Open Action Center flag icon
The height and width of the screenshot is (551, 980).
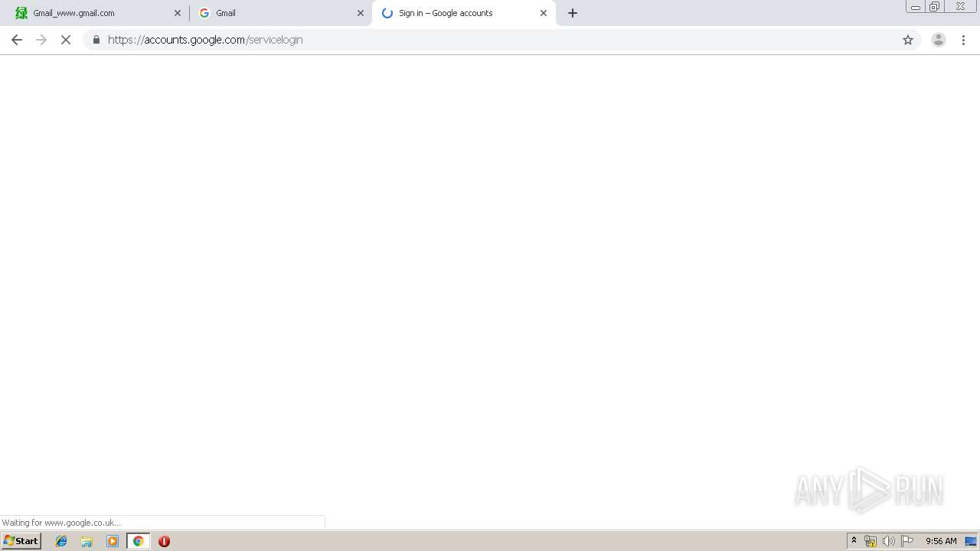907,541
